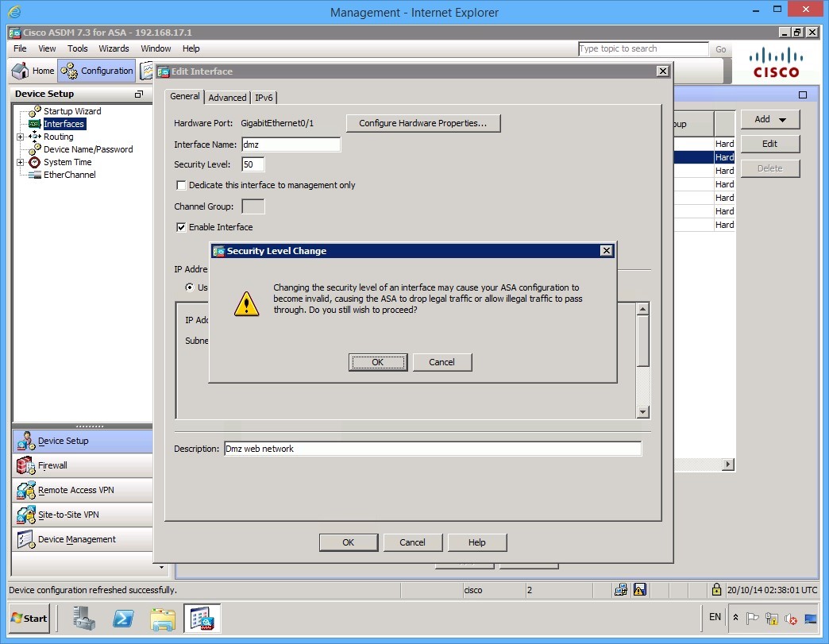Enable Dedicate this interface to management only
The width and height of the screenshot is (829, 644).
182,185
